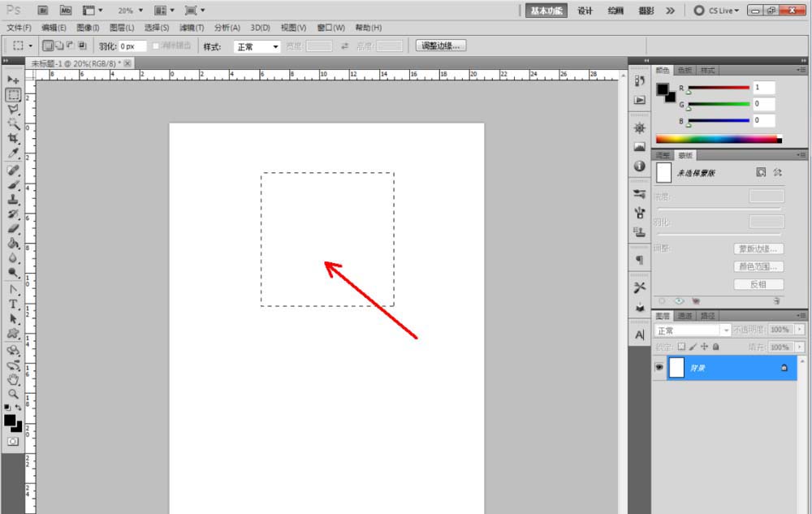Screen dimensions: 812x514
Task: Toggle Quick Mask mode in toolbox
Action: click(13, 442)
